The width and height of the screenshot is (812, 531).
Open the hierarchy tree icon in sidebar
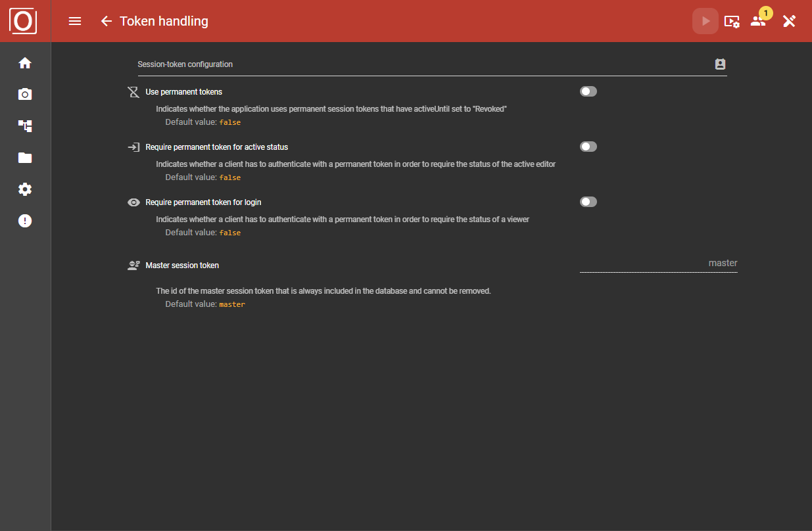[x=25, y=126]
